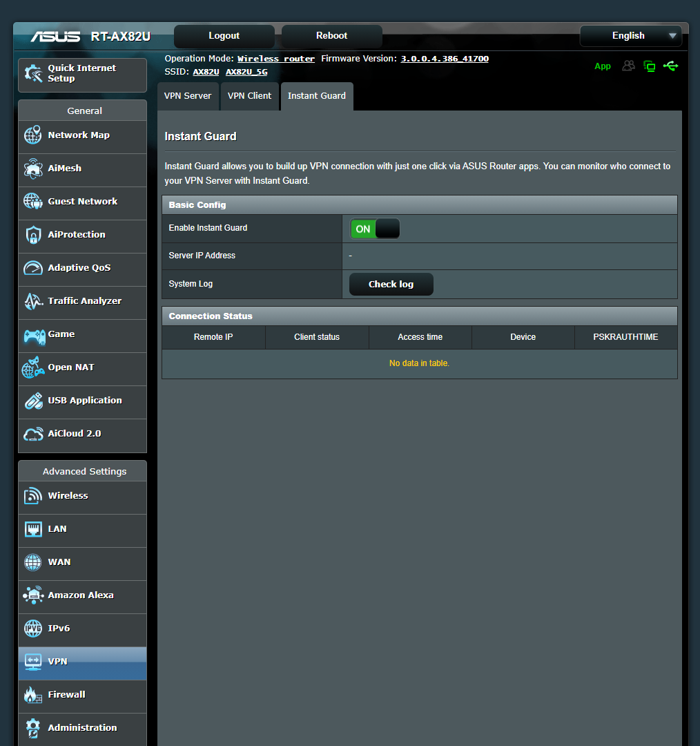This screenshot has height=746, width=700.
Task: Click the Logout button
Action: click(224, 36)
